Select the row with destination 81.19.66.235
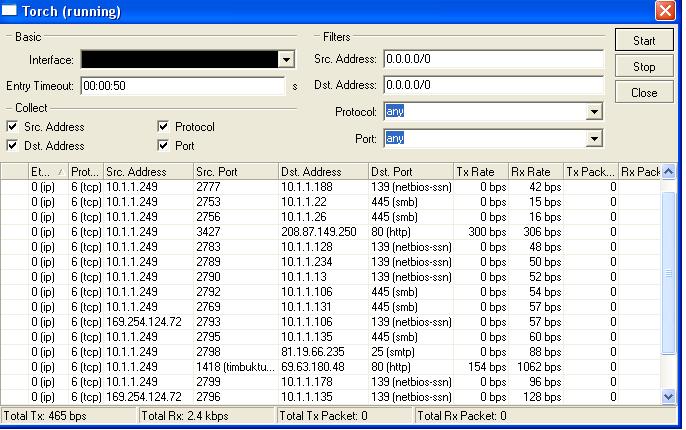The width and height of the screenshot is (686, 430). [x=331, y=352]
